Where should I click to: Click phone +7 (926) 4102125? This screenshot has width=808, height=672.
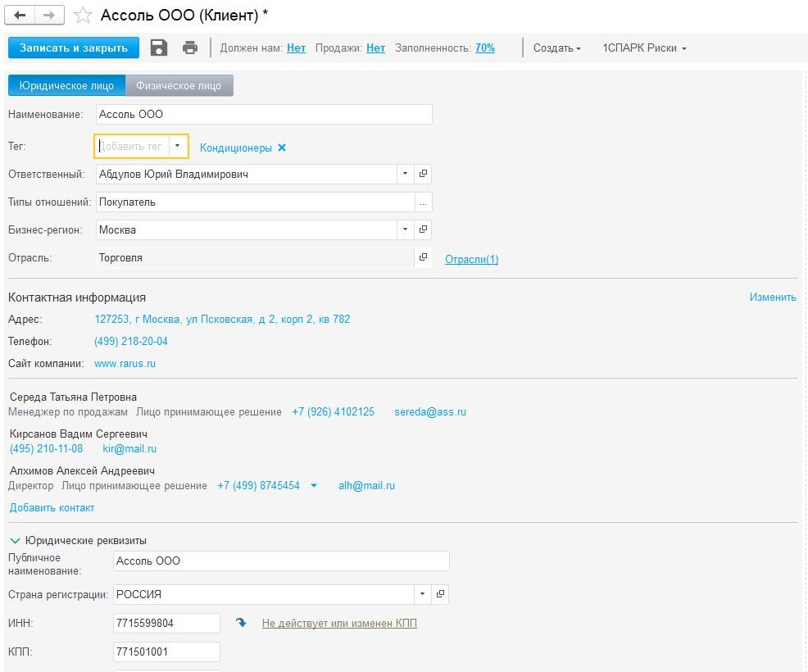(333, 411)
